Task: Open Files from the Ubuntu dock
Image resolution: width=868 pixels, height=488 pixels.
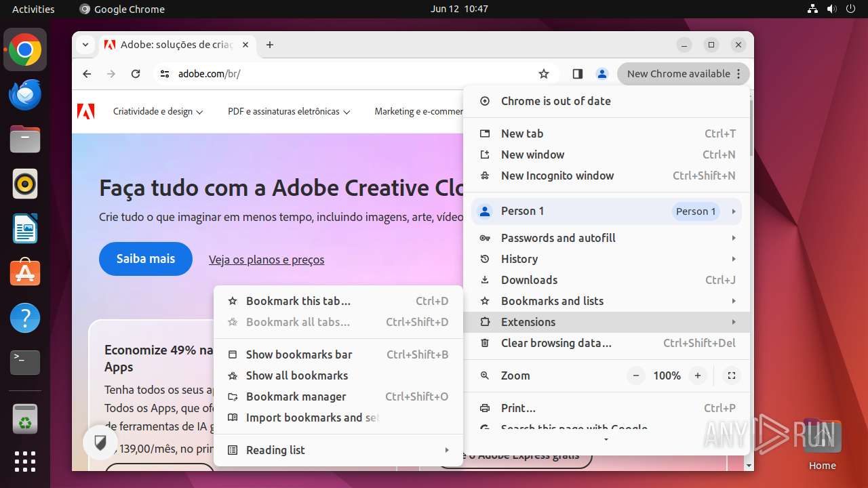Action: point(25,140)
